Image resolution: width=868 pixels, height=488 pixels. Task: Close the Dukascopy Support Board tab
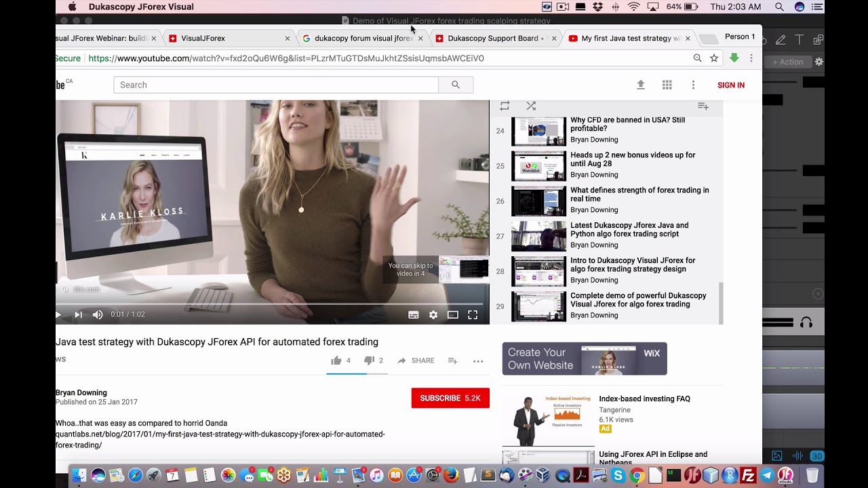(553, 39)
